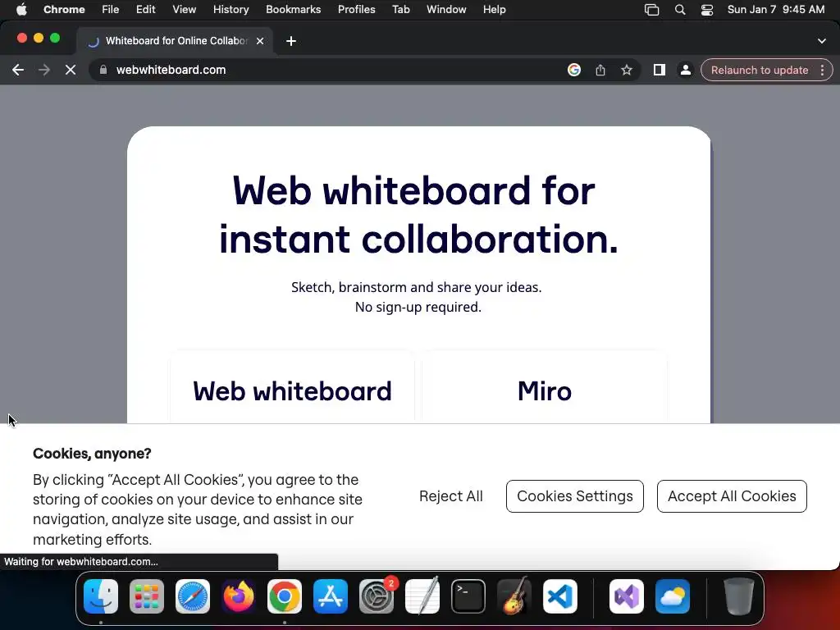Open TextEdit from the dock
The image size is (840, 630).
[422, 596]
